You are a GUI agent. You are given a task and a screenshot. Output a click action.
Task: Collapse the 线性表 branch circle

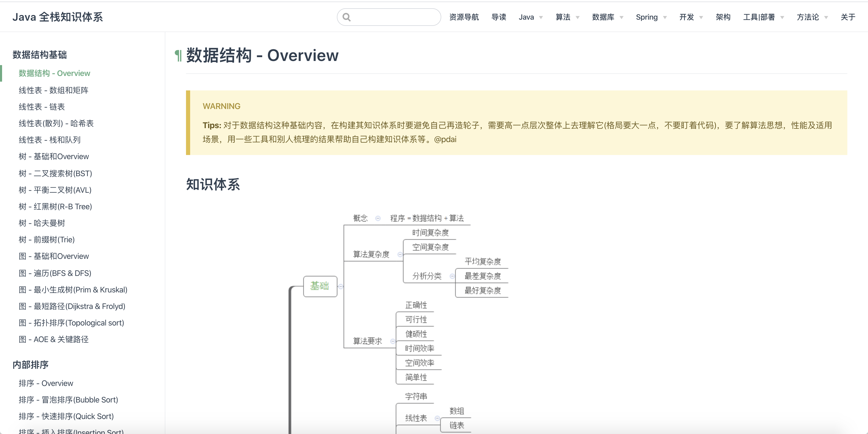click(x=437, y=418)
